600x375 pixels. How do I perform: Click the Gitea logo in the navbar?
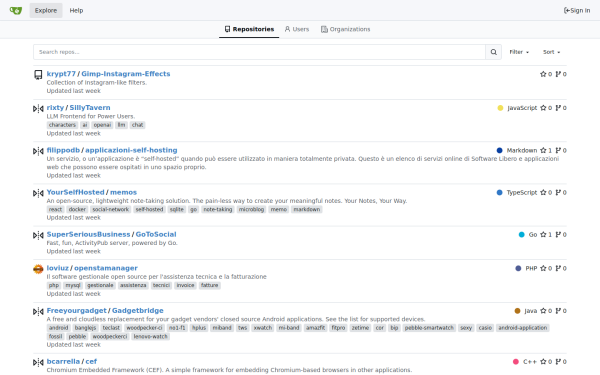click(16, 10)
